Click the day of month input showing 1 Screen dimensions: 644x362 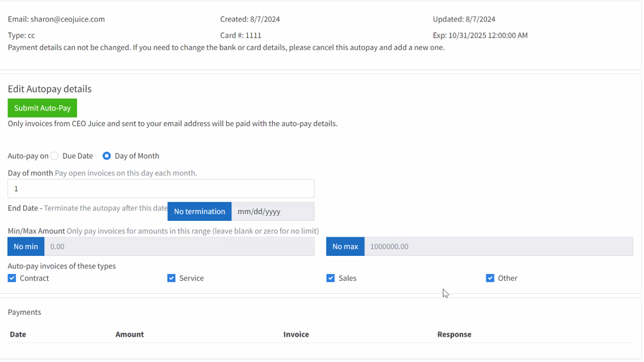click(x=160, y=188)
